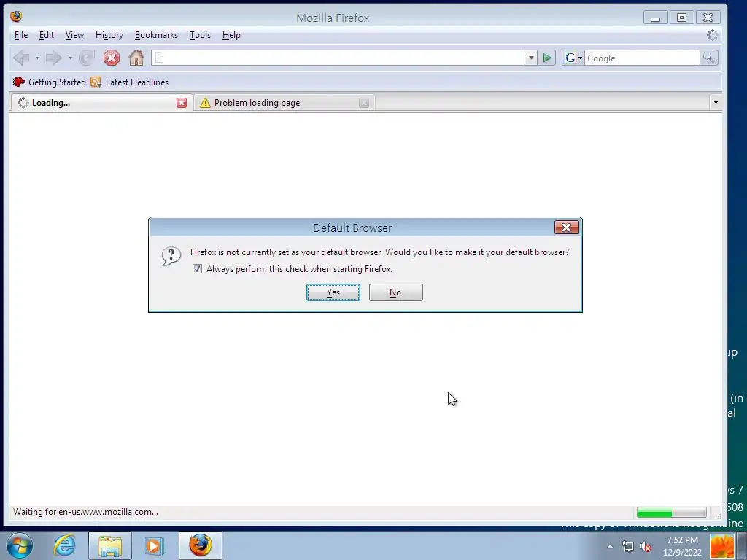Open Windows Explorer from taskbar
The width and height of the screenshot is (747, 560).
[x=110, y=545]
